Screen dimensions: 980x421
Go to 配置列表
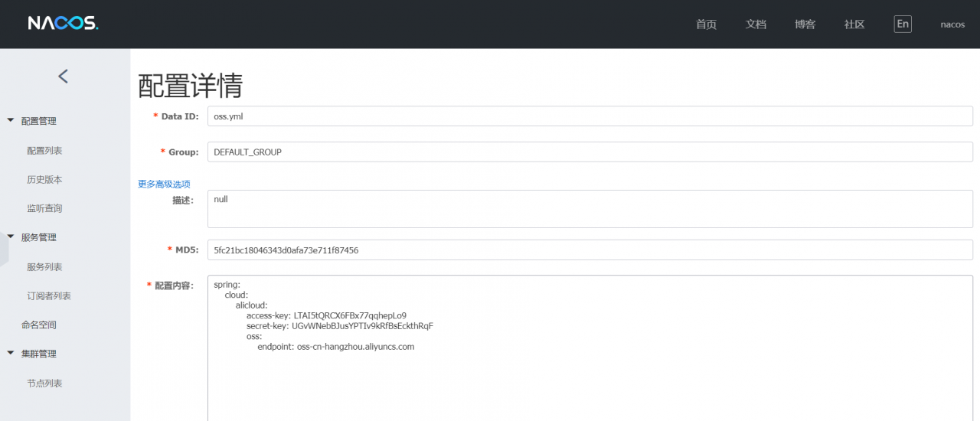coord(44,151)
